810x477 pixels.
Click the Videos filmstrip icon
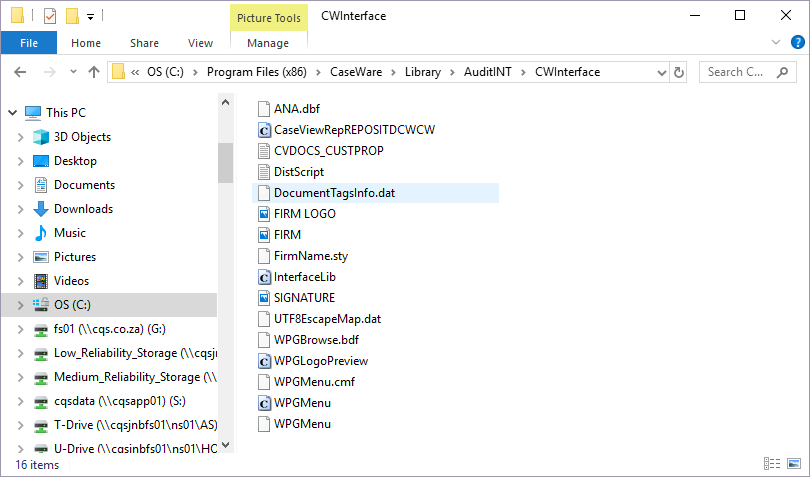click(41, 281)
